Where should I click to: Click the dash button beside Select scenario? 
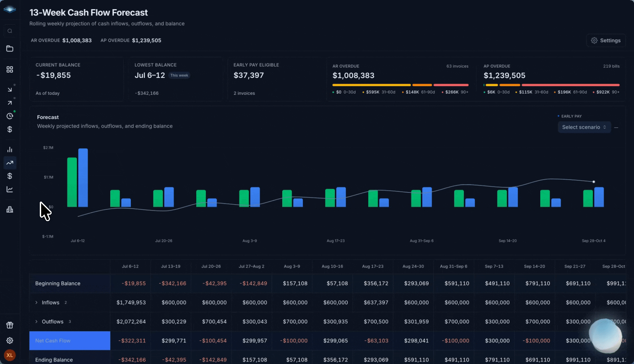pyautogui.click(x=616, y=127)
